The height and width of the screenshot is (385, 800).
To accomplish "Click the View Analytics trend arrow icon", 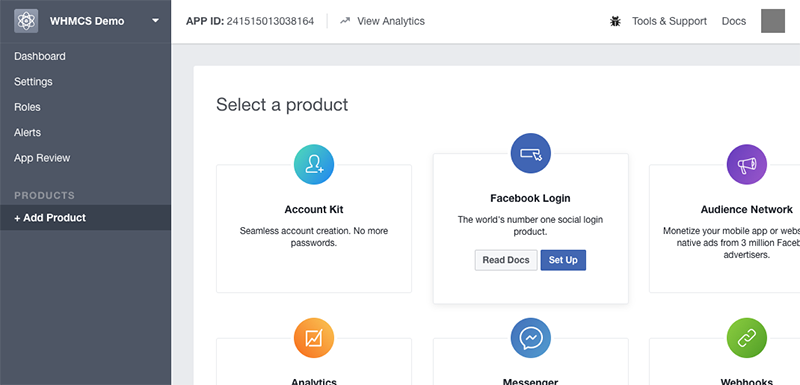I will click(345, 21).
